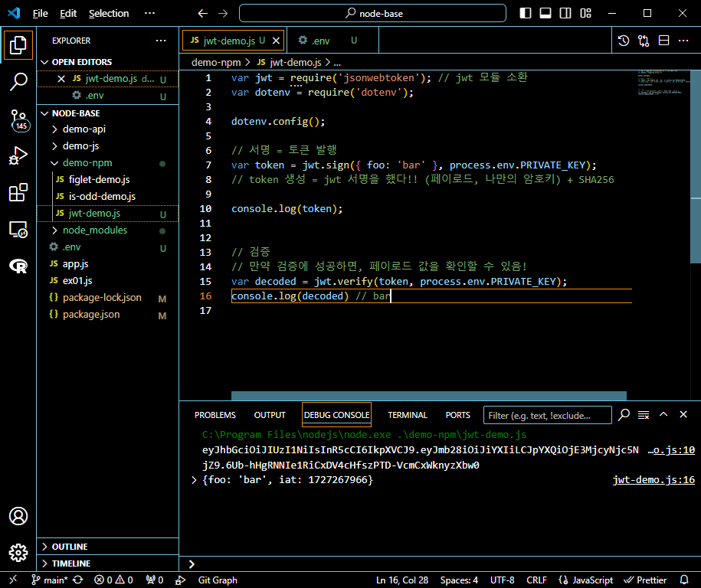Viewport: 701px width, 588px height.
Task: Open Explorer Views and More Actions
Action: point(161,41)
